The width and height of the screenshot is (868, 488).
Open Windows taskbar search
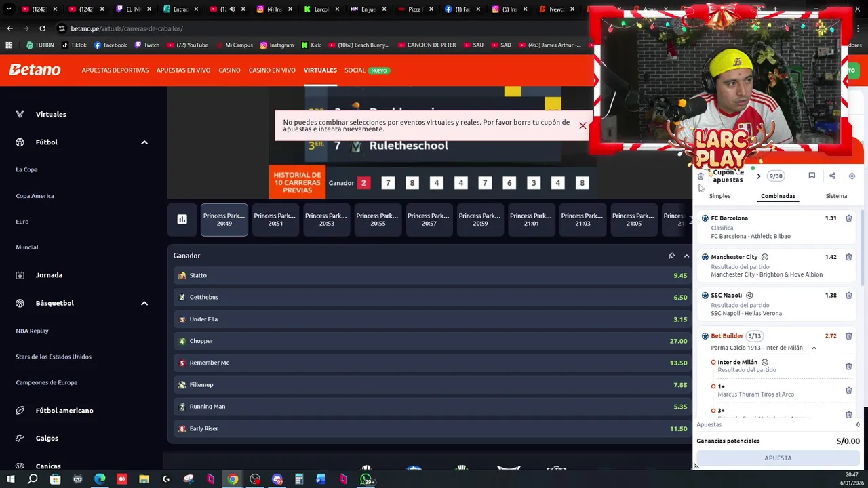[33, 479]
